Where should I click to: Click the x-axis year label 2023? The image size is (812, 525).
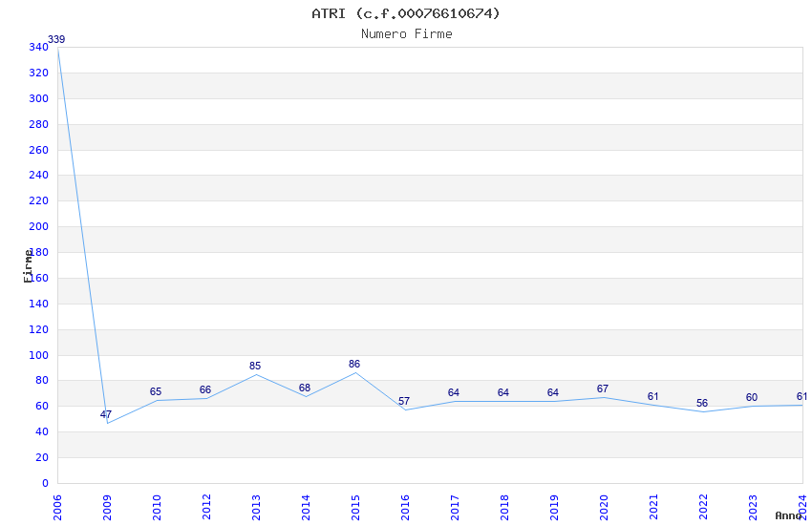pyautogui.click(x=754, y=507)
